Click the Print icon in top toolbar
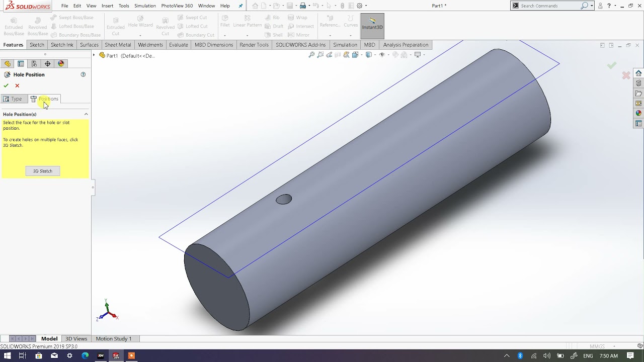Viewport: 644px width, 362px height. pos(302,6)
